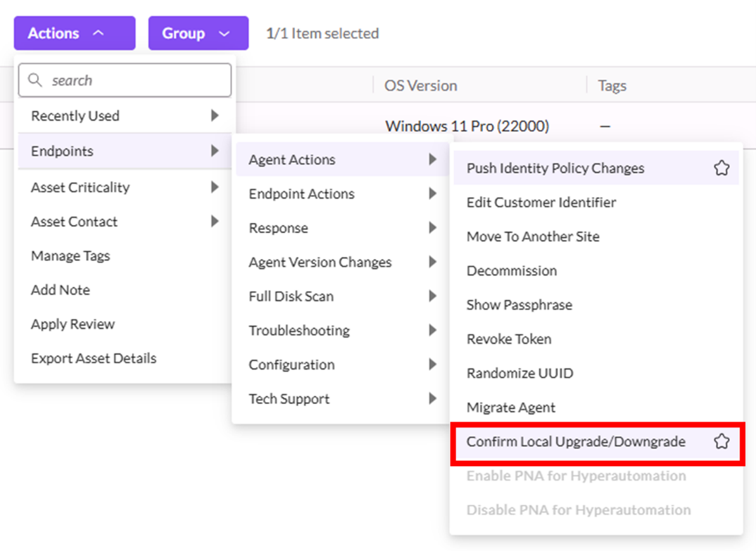Open the Group dropdown
Screen dimensions: 756x551
tap(198, 33)
